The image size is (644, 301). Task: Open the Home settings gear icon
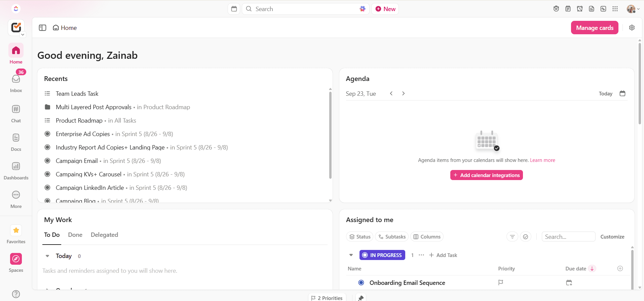point(632,28)
